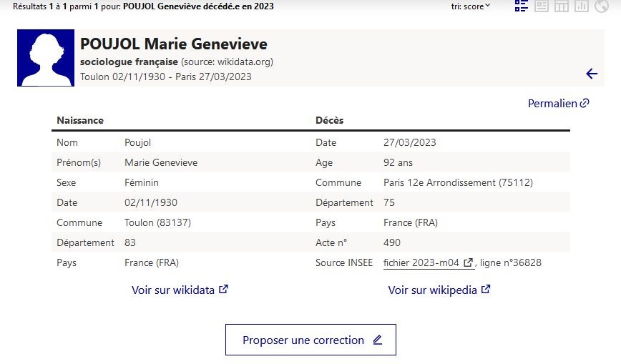Screen dimensions: 621x364
Task: Switch to the card view icon
Action: coord(542,6)
